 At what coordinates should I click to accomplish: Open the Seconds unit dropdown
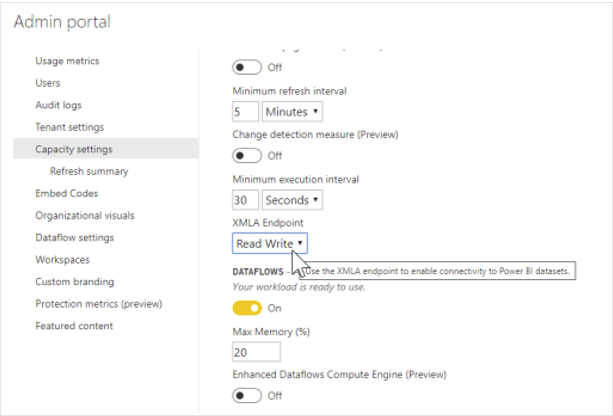click(292, 200)
